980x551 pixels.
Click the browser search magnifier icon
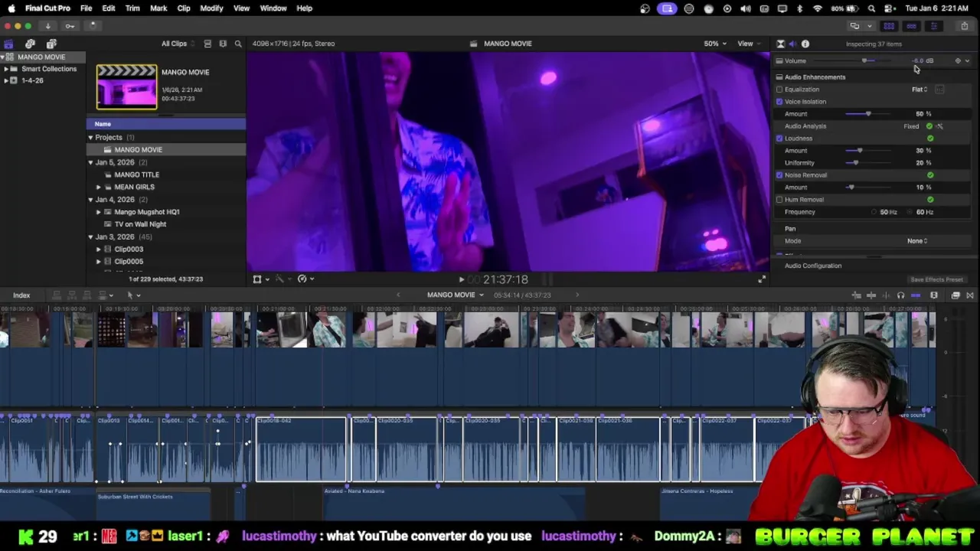tap(238, 44)
